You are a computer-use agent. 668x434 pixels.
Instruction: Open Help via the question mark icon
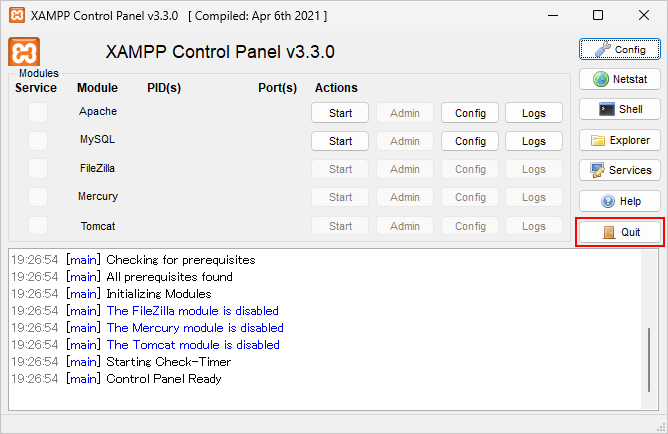click(x=607, y=201)
